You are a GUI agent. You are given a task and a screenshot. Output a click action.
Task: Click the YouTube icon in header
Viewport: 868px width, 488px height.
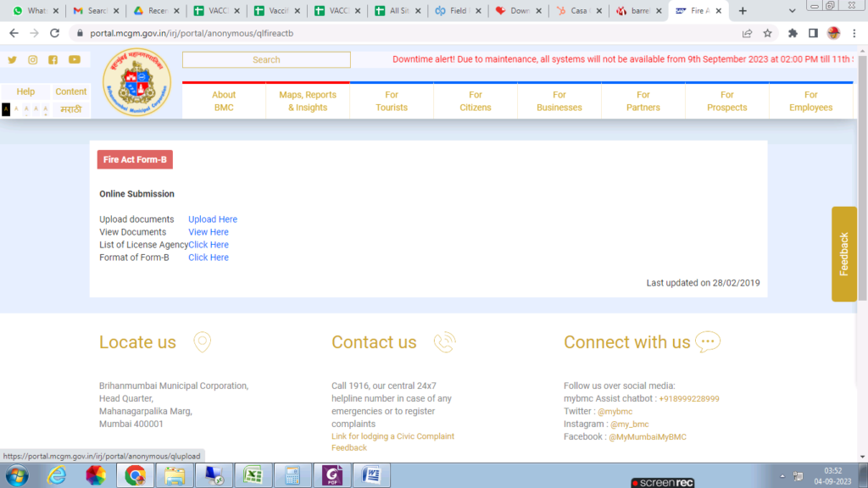click(x=75, y=60)
